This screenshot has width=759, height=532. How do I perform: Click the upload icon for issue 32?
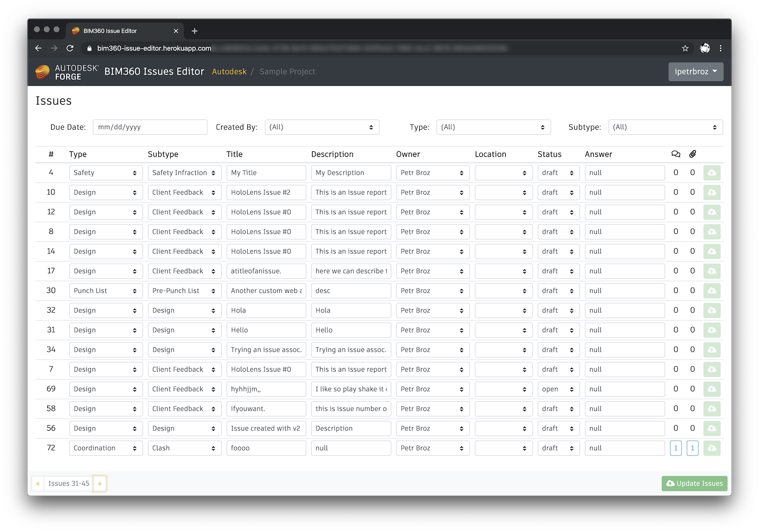pyautogui.click(x=712, y=310)
